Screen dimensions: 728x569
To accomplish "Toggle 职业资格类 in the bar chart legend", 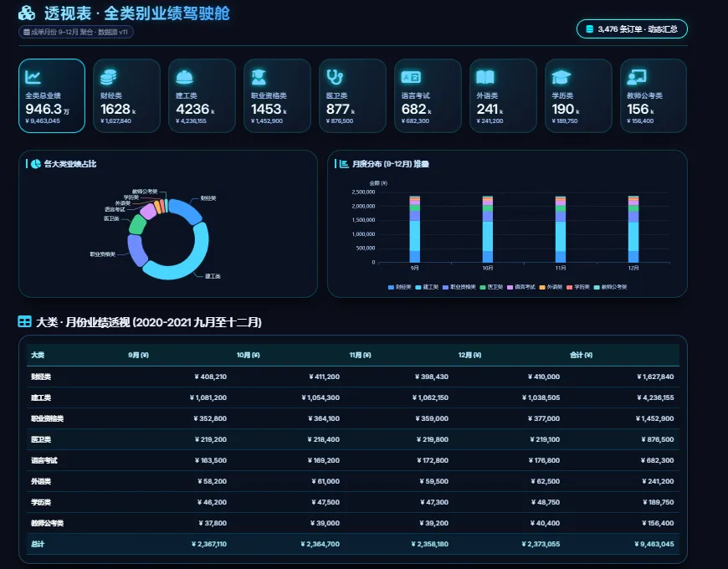I will click(459, 287).
